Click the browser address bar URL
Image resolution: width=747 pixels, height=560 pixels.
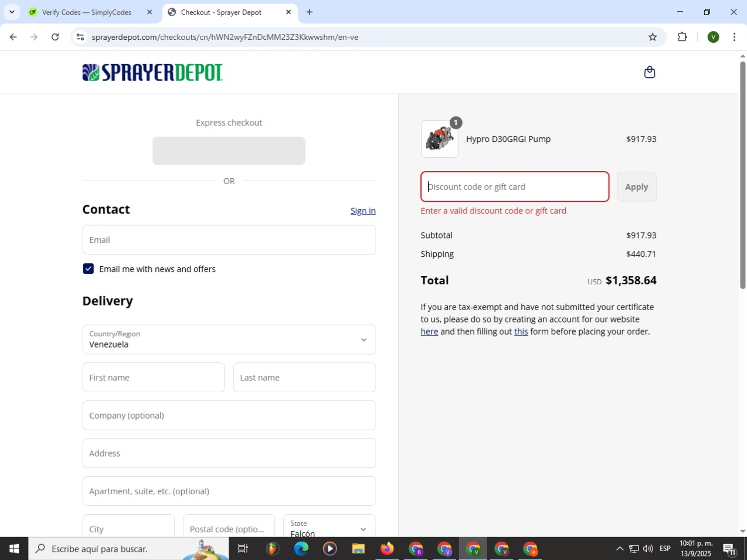coord(225,37)
